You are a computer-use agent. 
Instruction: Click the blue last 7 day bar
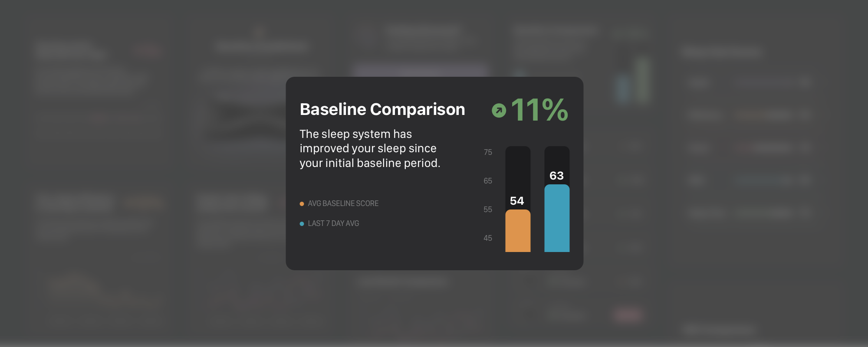click(x=557, y=219)
